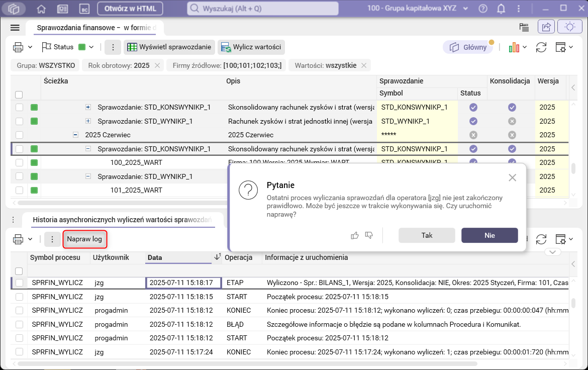Viewport: 588px width, 370px height.
Task: Refresh the history log grid
Action: click(541, 239)
